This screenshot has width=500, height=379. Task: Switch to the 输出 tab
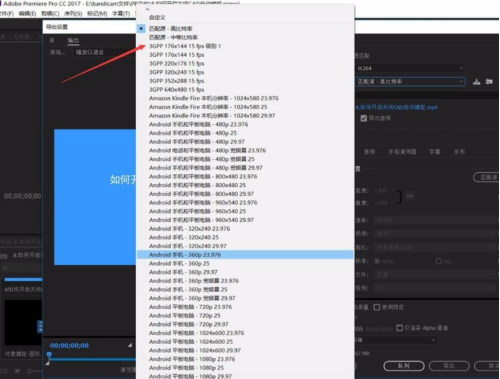click(73, 40)
